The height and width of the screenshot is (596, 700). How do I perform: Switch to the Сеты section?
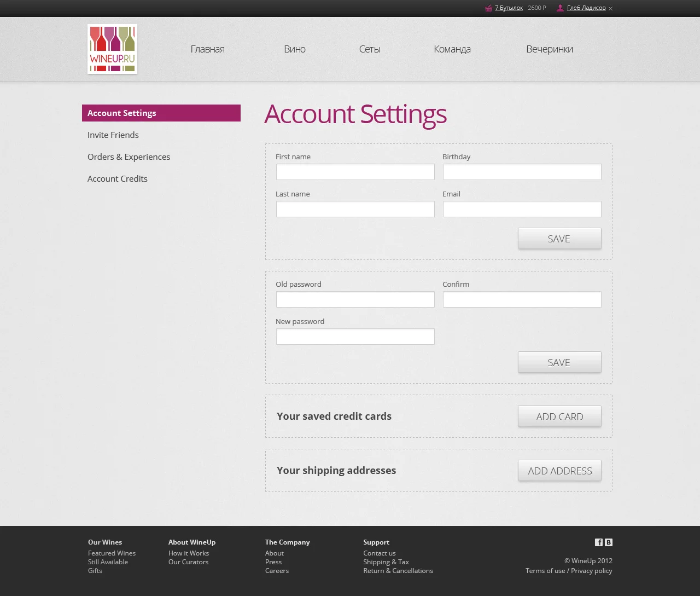tap(369, 49)
